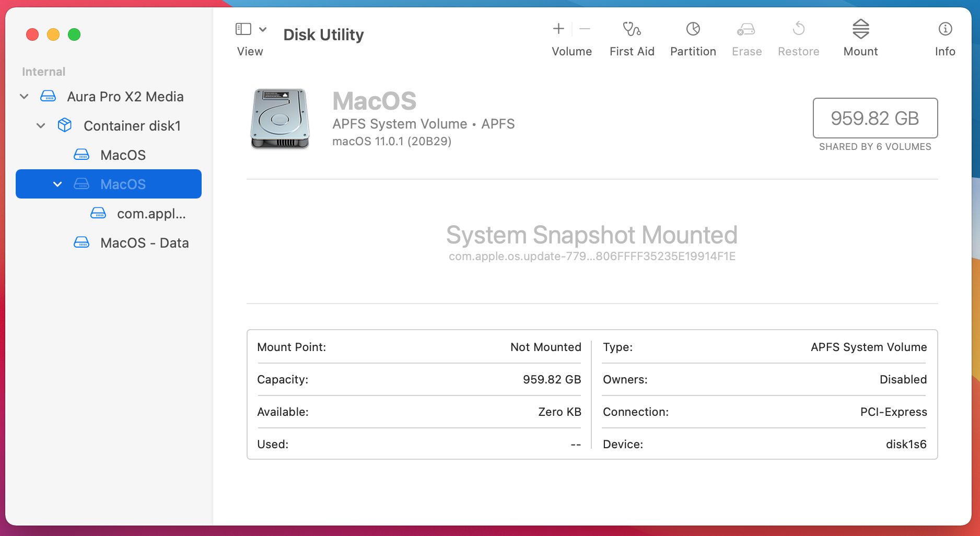Minimize the Disk Utility window

pyautogui.click(x=53, y=34)
